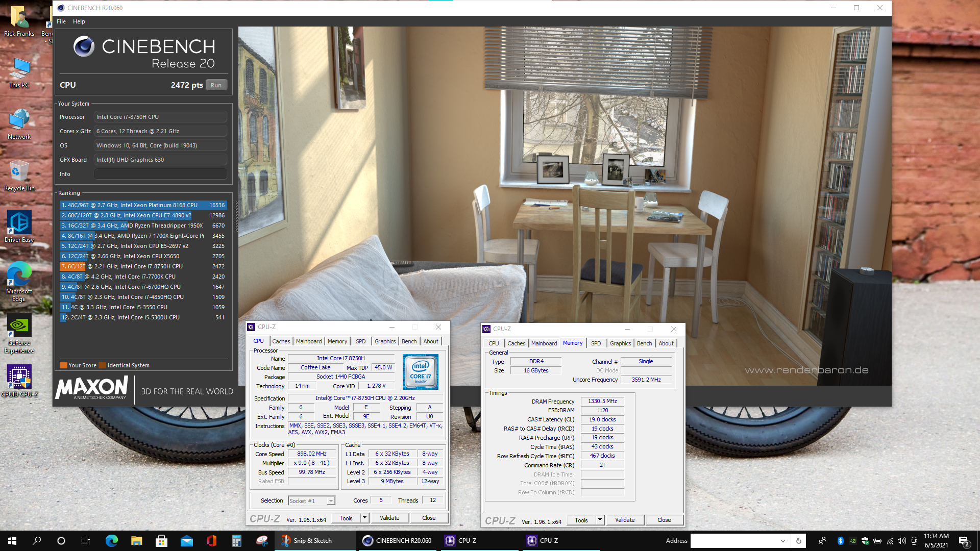Open About tab in right CPU-Z
The width and height of the screenshot is (980, 551).
pyautogui.click(x=666, y=343)
